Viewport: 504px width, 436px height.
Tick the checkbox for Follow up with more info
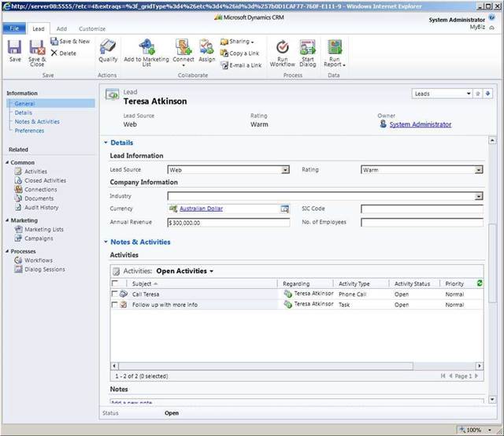(114, 305)
